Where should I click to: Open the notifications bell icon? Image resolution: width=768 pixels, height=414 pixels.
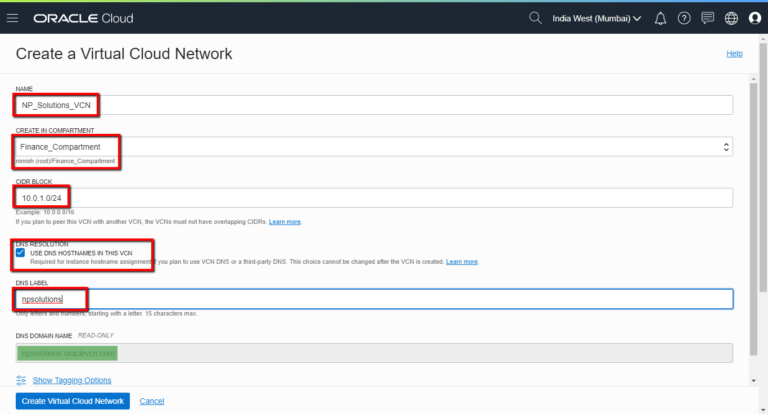point(660,19)
